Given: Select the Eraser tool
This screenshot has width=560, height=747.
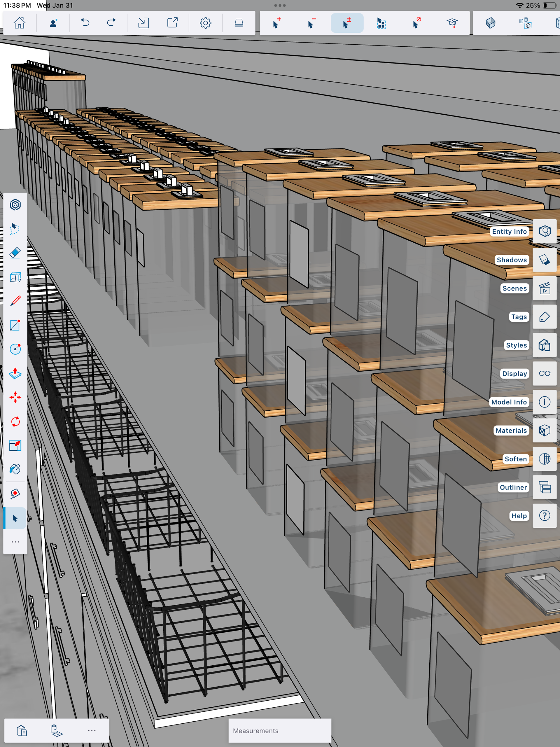Looking at the screenshot, I should click(15, 253).
